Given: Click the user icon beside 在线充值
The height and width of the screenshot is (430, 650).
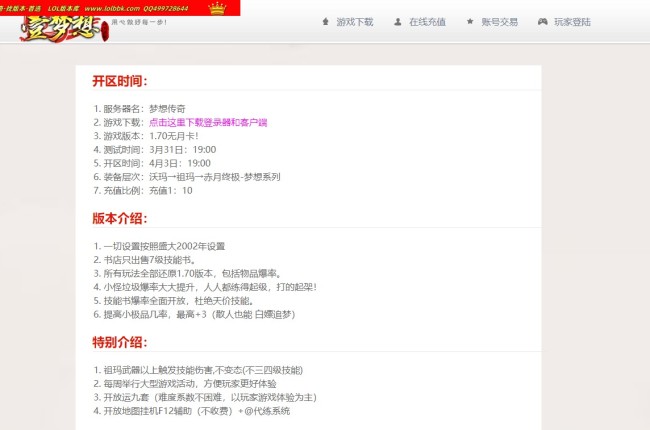Looking at the screenshot, I should 398,22.
